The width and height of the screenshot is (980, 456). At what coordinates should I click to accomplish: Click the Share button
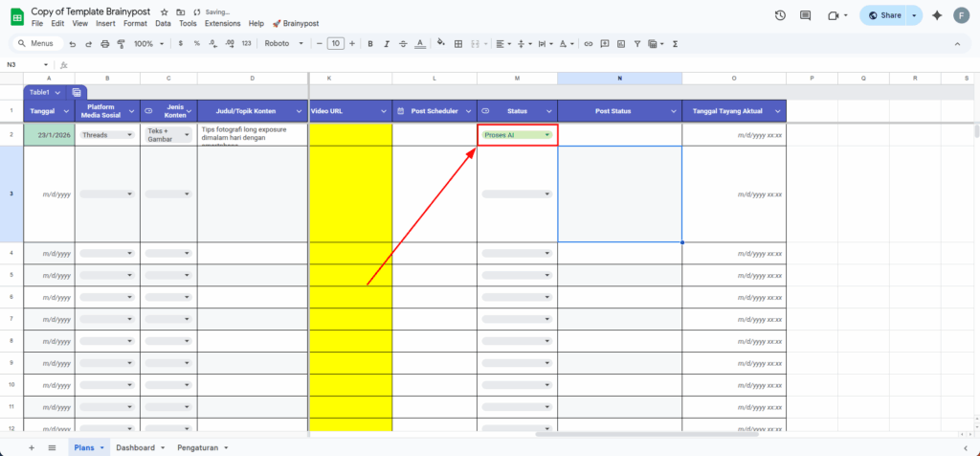point(883,15)
